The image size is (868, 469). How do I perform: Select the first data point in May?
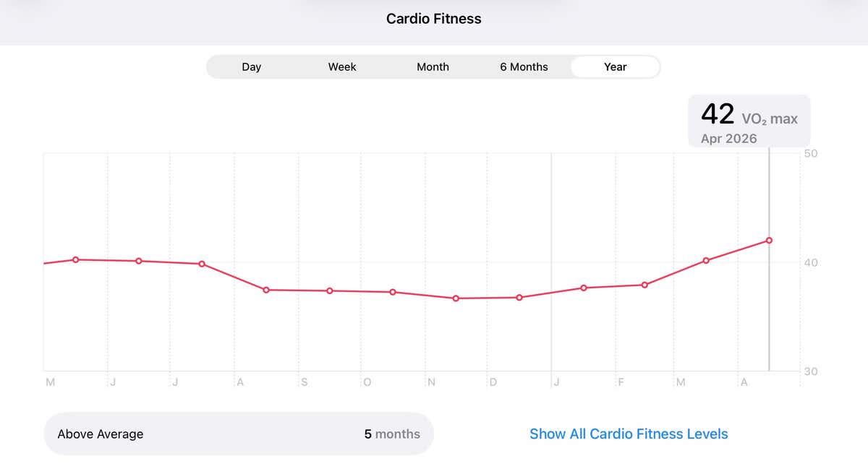click(75, 259)
